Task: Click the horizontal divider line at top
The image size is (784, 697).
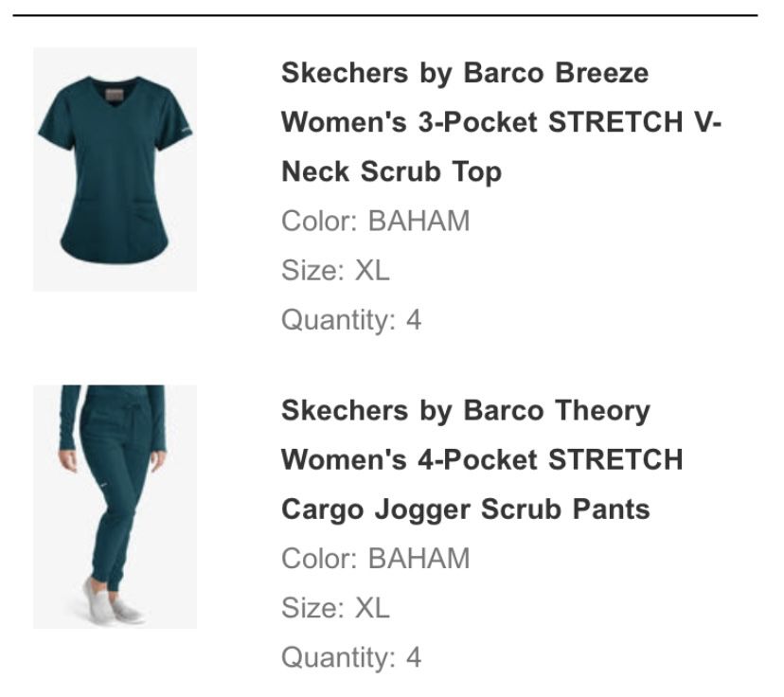Action: pos(385,16)
